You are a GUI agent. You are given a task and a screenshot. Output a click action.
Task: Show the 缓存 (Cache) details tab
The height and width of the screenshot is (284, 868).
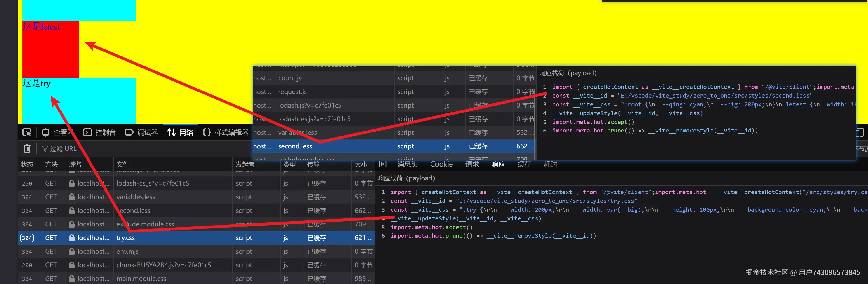click(524, 164)
